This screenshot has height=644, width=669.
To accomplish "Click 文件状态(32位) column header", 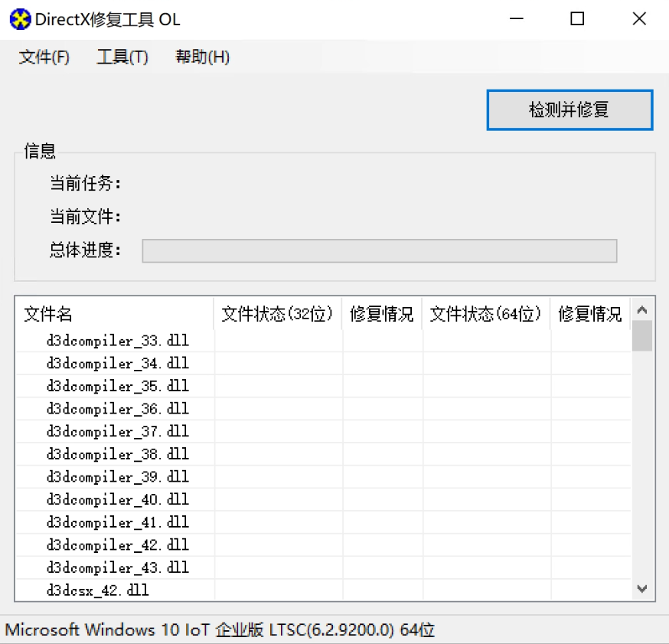I will (x=278, y=314).
